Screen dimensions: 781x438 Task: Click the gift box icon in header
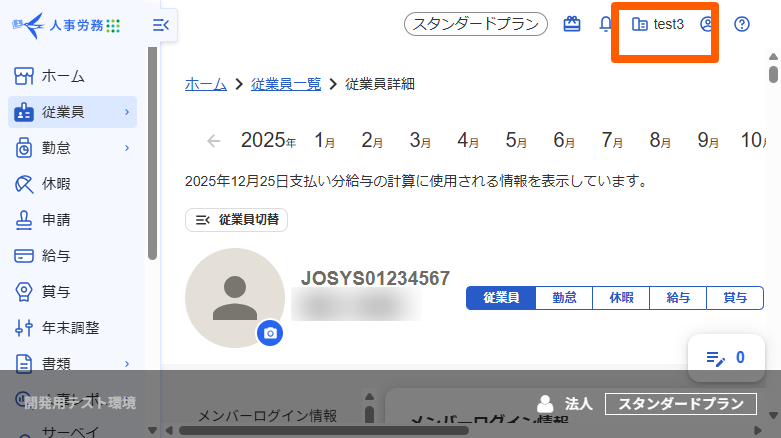(x=572, y=24)
